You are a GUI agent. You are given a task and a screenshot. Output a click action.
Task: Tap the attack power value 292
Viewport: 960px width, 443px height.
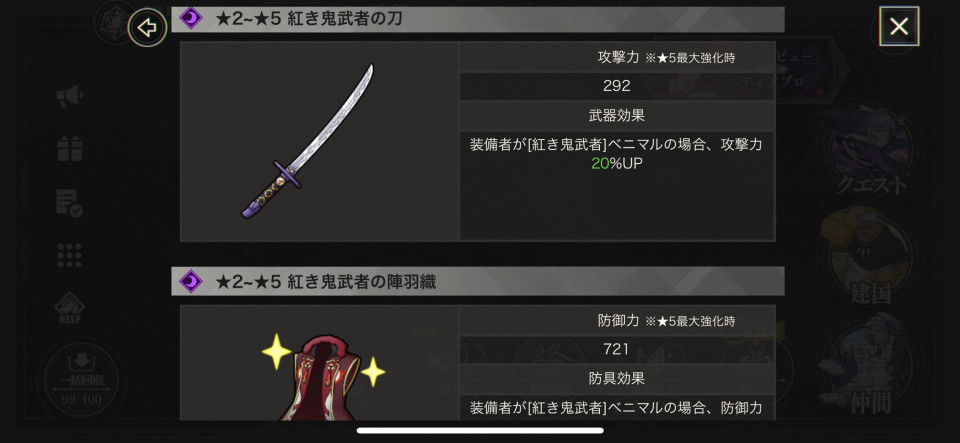617,86
